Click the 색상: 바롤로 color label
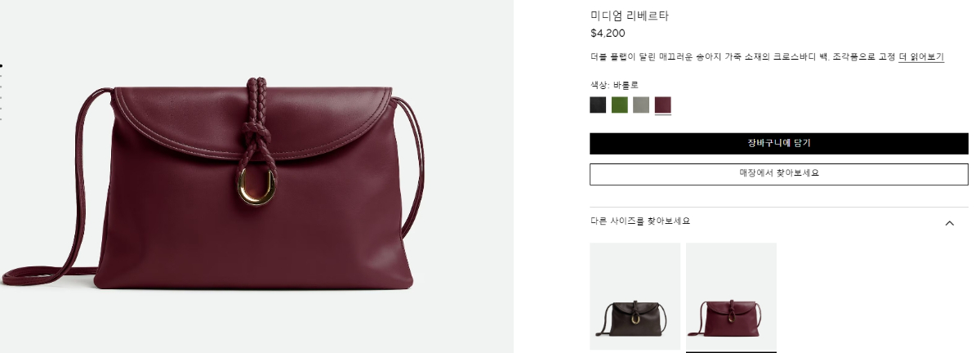Viewport: 980px width, 353px height. [614, 84]
